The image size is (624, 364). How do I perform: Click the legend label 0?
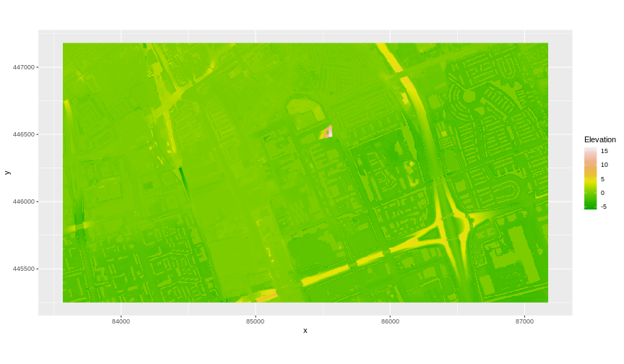(602, 192)
